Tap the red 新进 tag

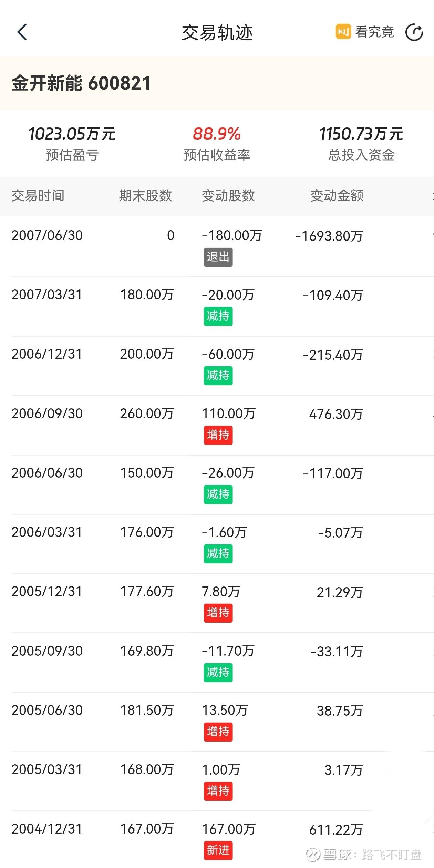pos(218,850)
